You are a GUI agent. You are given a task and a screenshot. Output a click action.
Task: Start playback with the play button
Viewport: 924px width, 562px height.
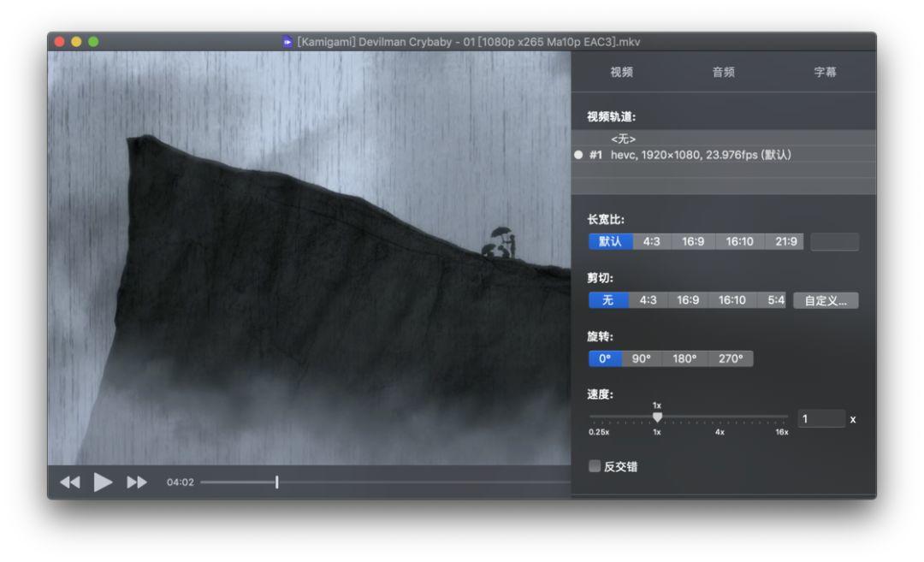pyautogui.click(x=103, y=482)
